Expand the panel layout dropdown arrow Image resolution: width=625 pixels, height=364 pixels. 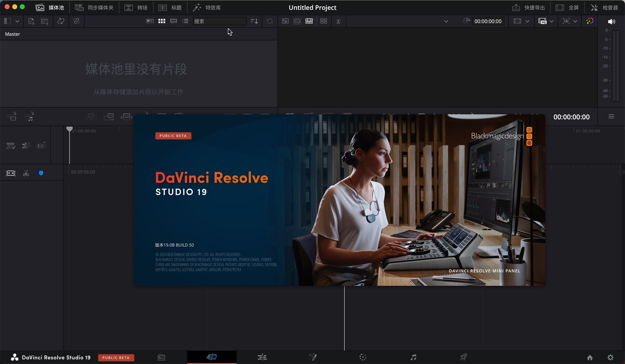(17, 21)
